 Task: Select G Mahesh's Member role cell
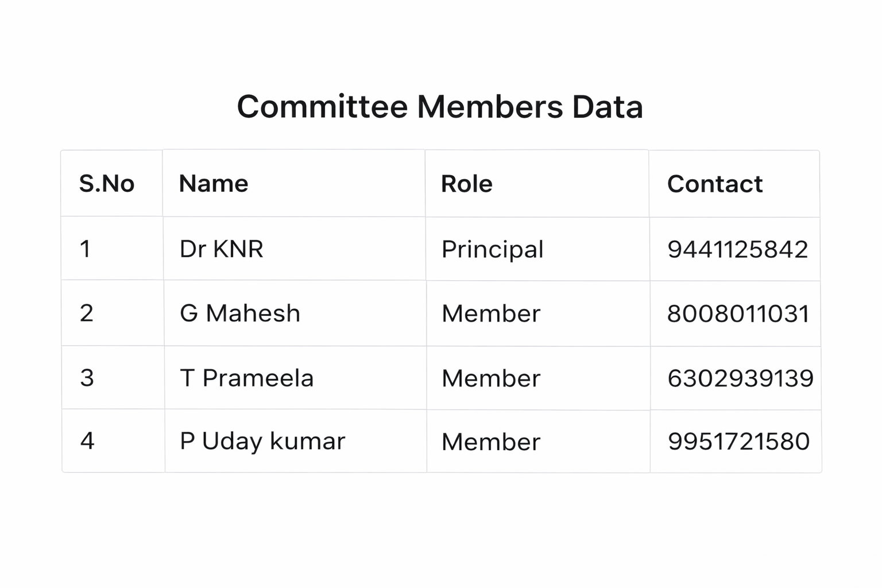pos(491,314)
